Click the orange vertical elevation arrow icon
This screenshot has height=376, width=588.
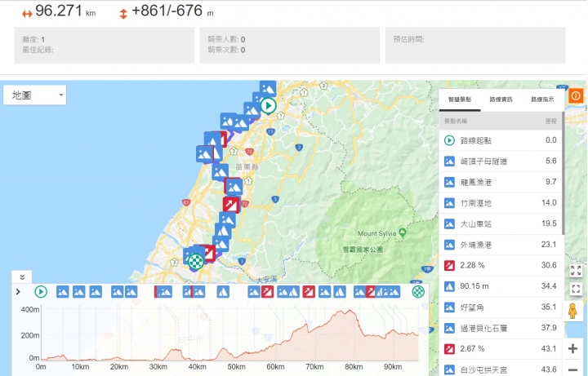(x=123, y=14)
